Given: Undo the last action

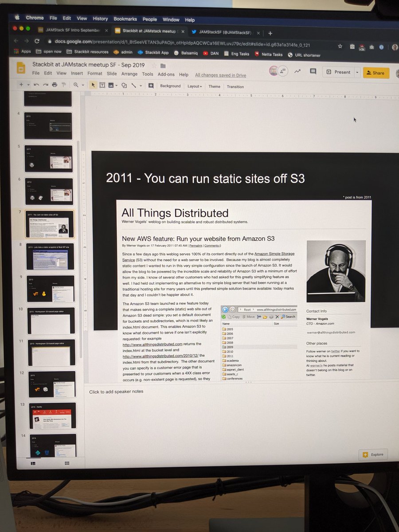Looking at the screenshot, I should click(x=36, y=85).
